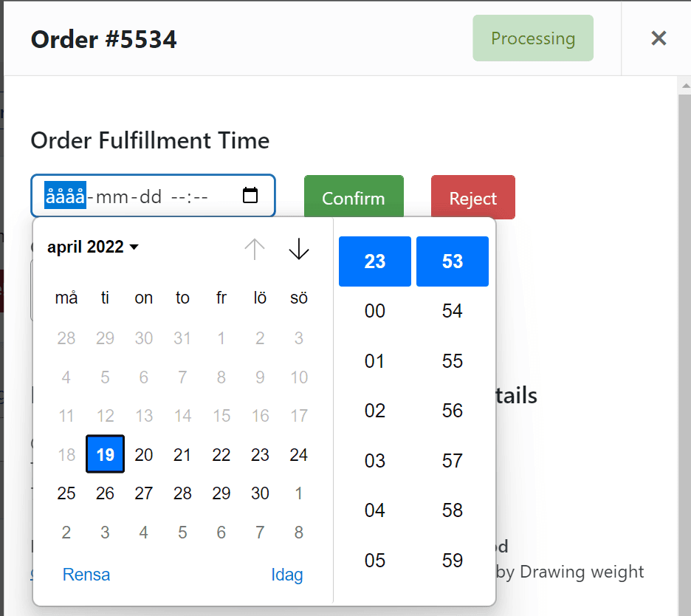The image size is (691, 616).
Task: Click the må weekday header
Action: [66, 298]
